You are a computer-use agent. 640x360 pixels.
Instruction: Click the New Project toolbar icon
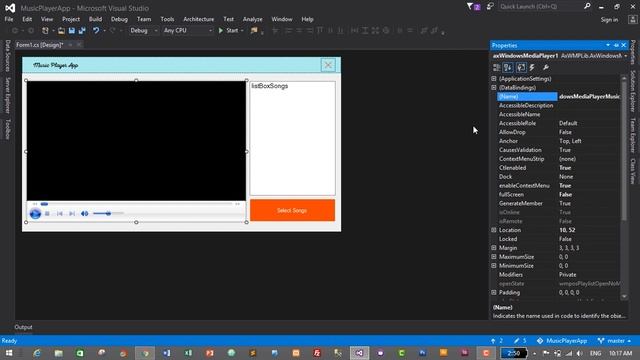tap(45, 31)
